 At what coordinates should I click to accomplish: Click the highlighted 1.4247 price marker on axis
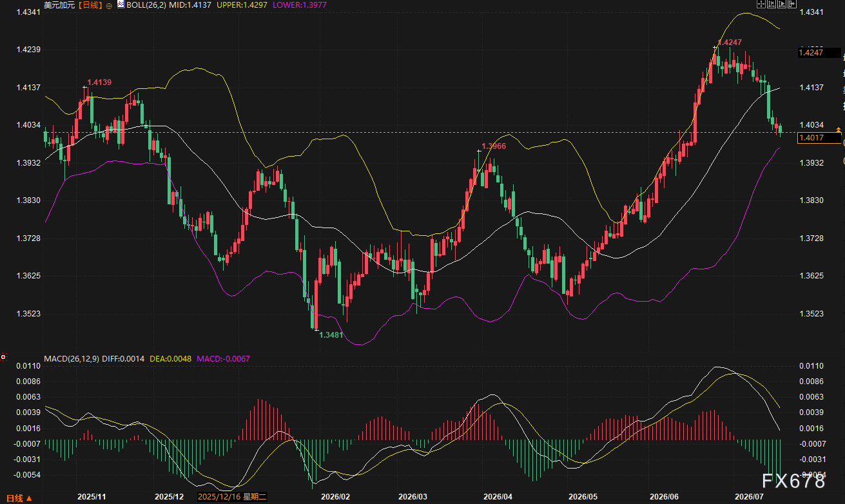click(820, 52)
